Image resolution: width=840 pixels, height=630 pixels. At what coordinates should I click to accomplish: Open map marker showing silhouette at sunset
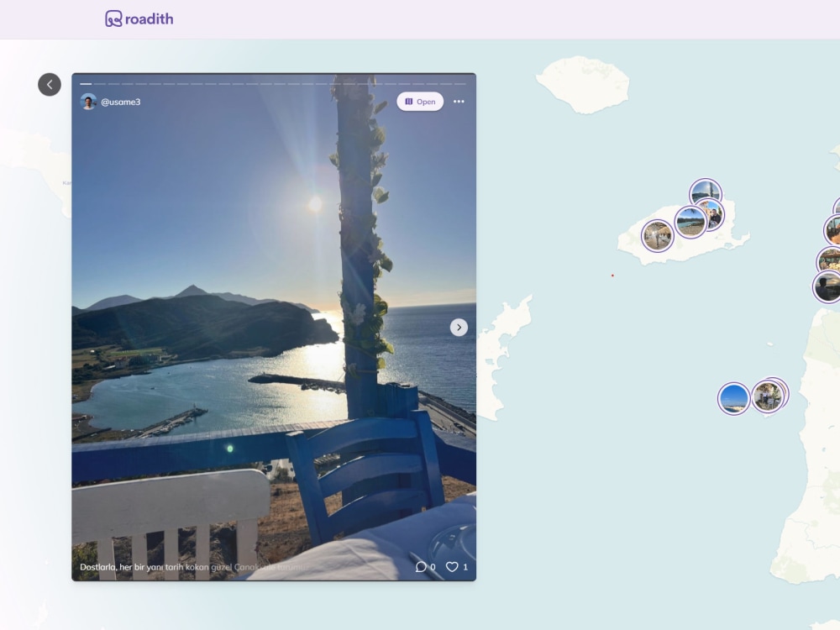(x=828, y=287)
